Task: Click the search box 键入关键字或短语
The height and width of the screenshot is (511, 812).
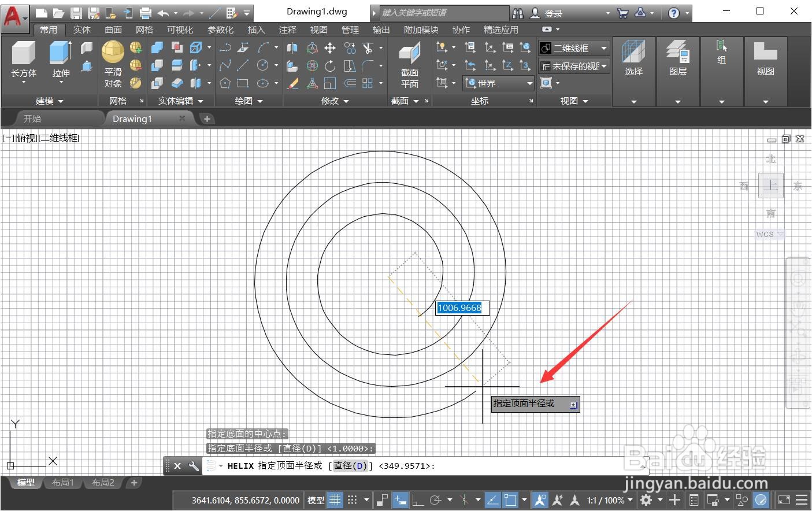Action: [444, 13]
